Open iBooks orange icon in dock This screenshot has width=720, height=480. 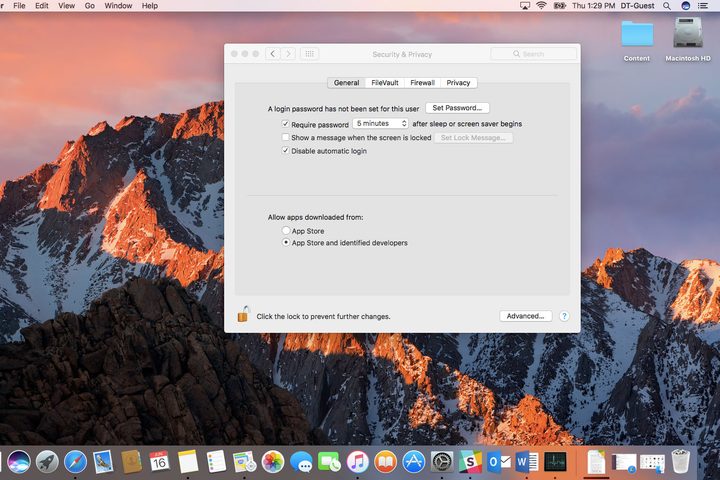coord(386,462)
